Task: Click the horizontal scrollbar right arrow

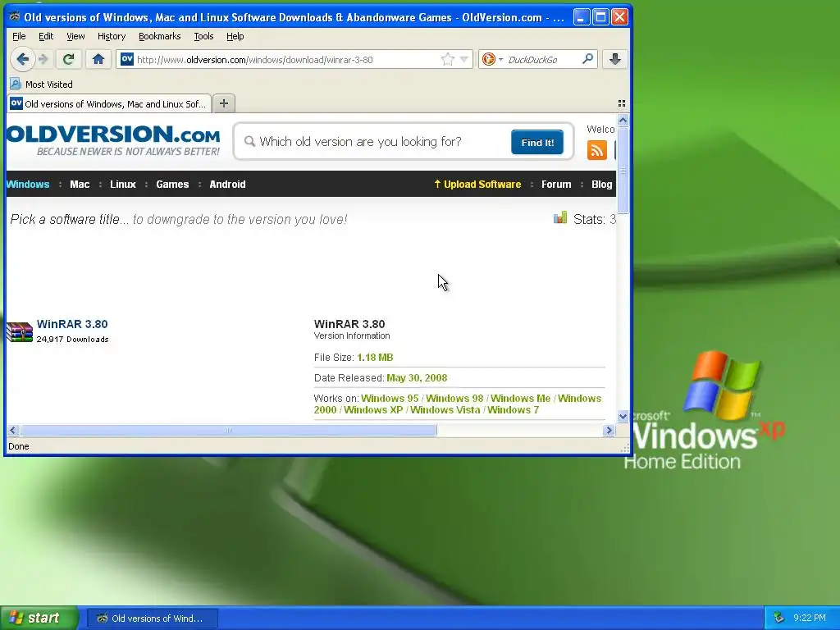Action: click(609, 430)
